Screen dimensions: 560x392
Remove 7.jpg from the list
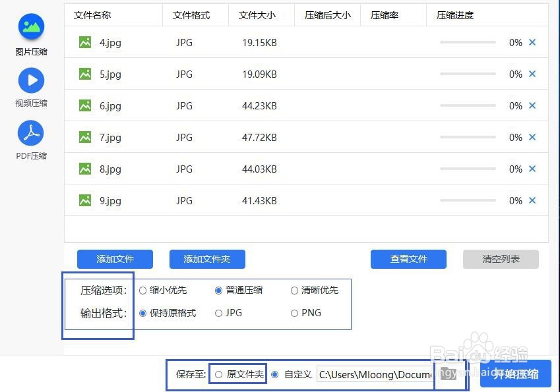532,137
